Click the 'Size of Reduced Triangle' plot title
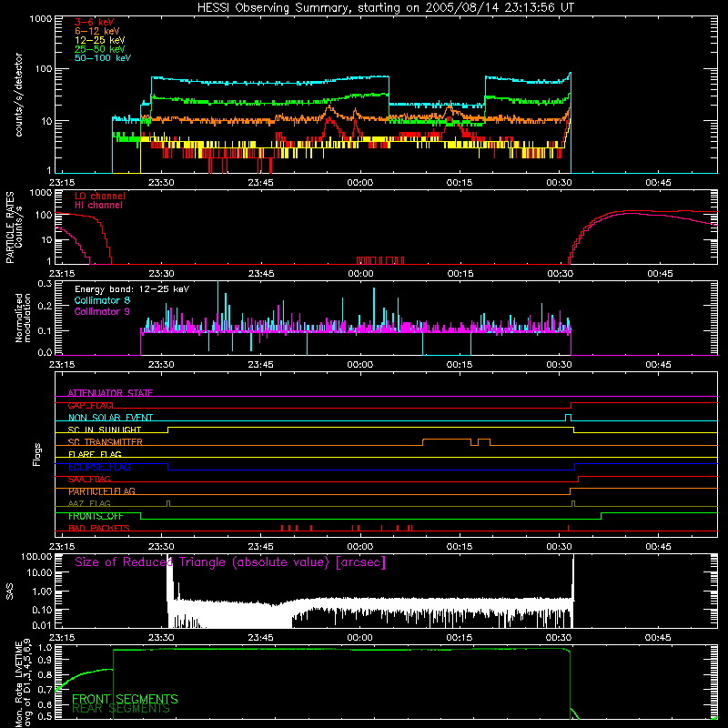 point(230,562)
